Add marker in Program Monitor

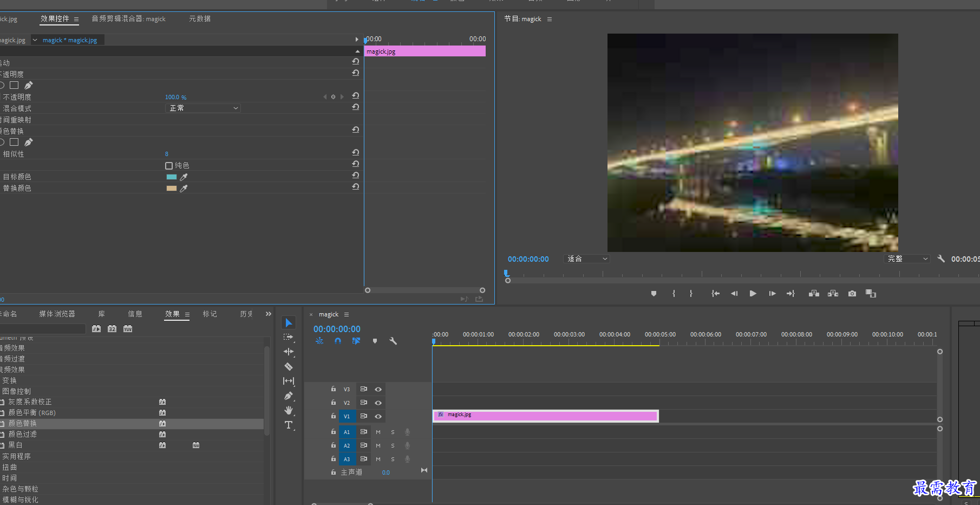tap(654, 294)
